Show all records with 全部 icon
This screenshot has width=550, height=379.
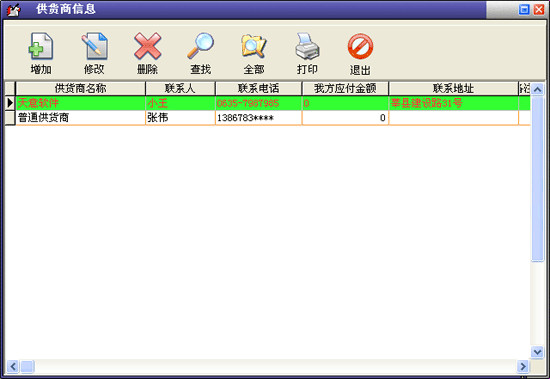click(254, 53)
